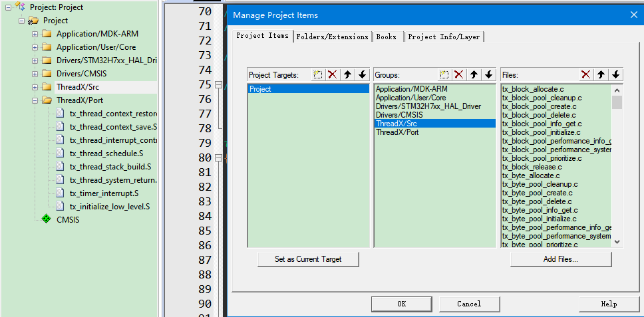Open Help for Manage Project Items
Viewport: 644px width, 317px height.
click(x=609, y=304)
